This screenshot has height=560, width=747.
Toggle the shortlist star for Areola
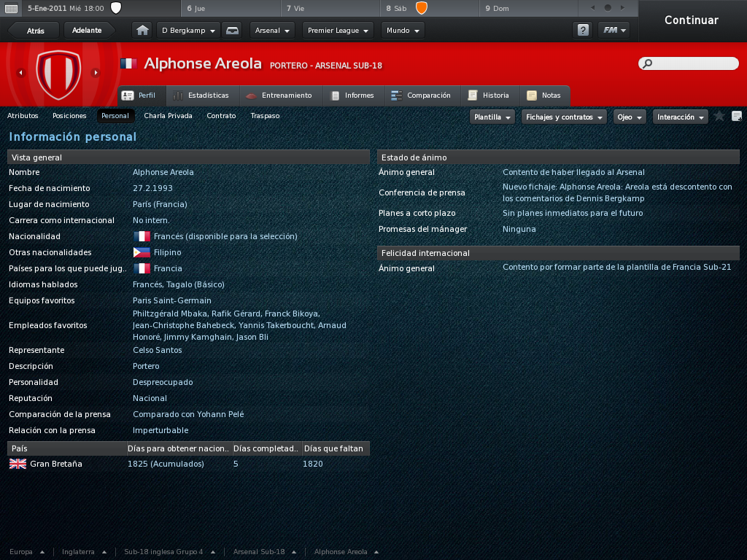[719, 116]
